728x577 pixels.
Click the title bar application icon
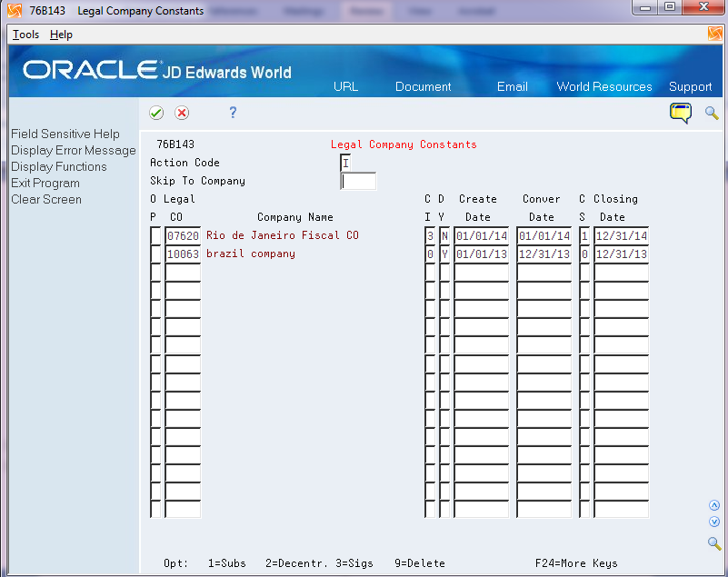coord(15,11)
